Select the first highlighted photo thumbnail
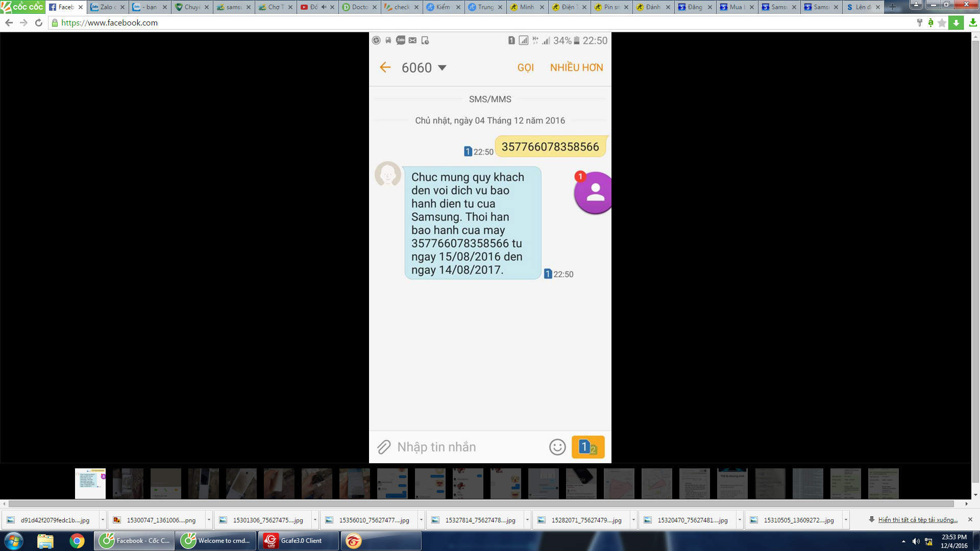Image resolution: width=980 pixels, height=551 pixels. [90, 484]
